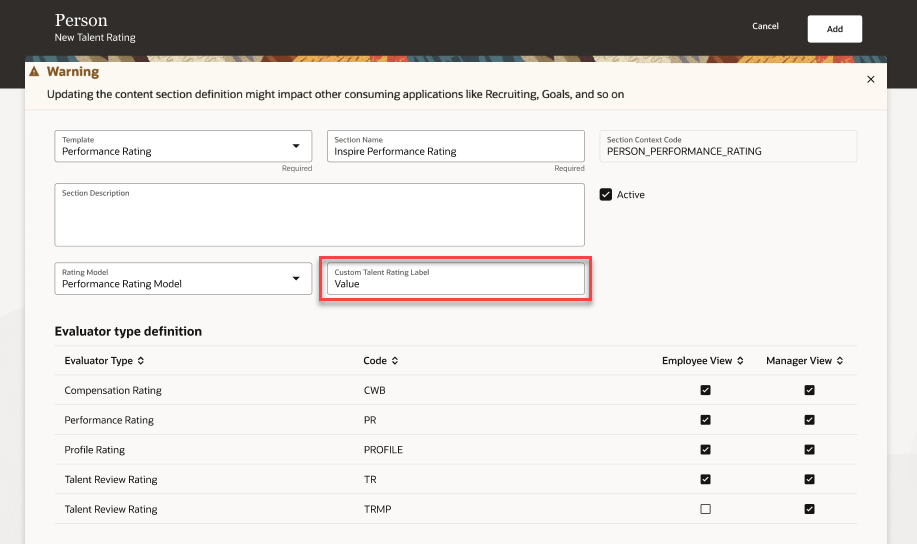Uncheck Manager View for Performance Rating PR

click(809, 420)
